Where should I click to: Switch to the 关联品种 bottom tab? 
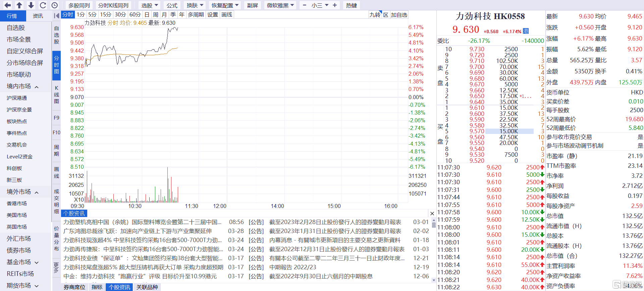[147, 287]
